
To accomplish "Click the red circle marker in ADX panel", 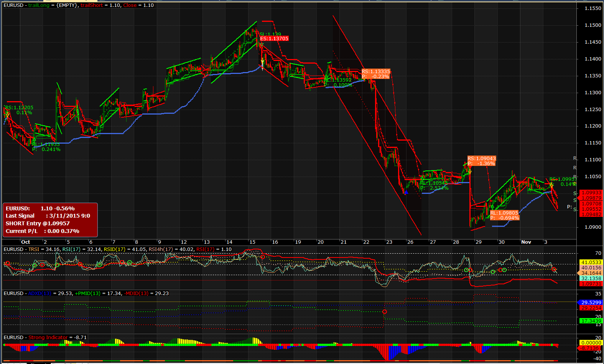I will coord(385,312).
